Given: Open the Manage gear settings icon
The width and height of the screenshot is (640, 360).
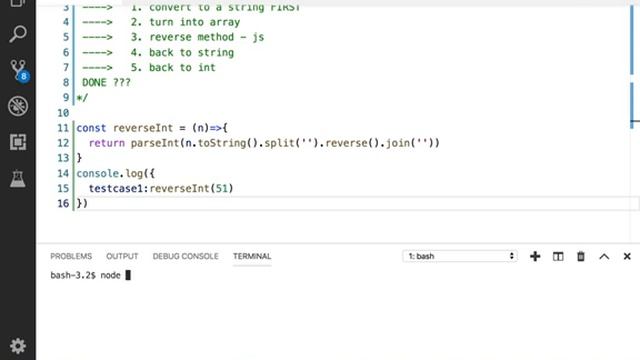Looking at the screenshot, I should click(18, 346).
